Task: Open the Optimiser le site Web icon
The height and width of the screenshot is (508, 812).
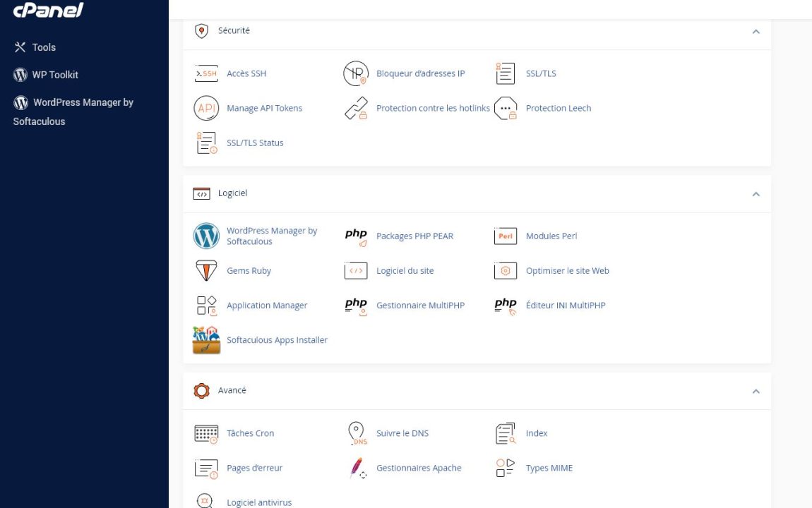Action: coord(506,270)
